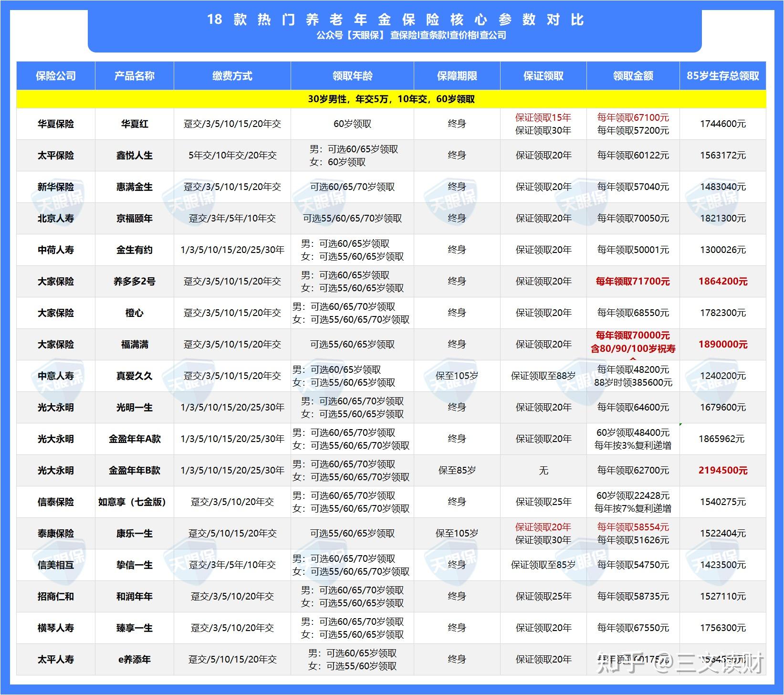The image size is (784, 695).
Task: Click total value 1240200元
Action: (723, 376)
